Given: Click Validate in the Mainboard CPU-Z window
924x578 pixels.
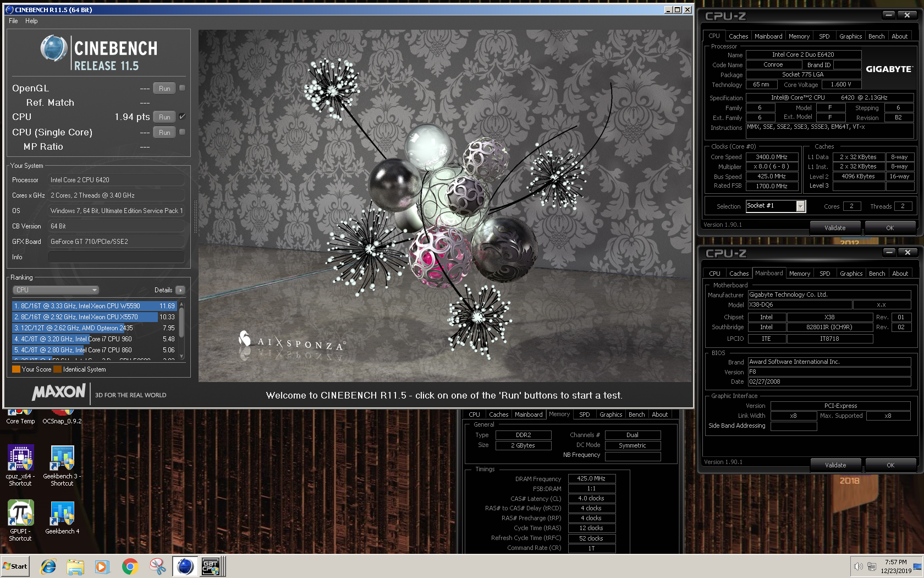Looking at the screenshot, I should pyautogui.click(x=835, y=465).
